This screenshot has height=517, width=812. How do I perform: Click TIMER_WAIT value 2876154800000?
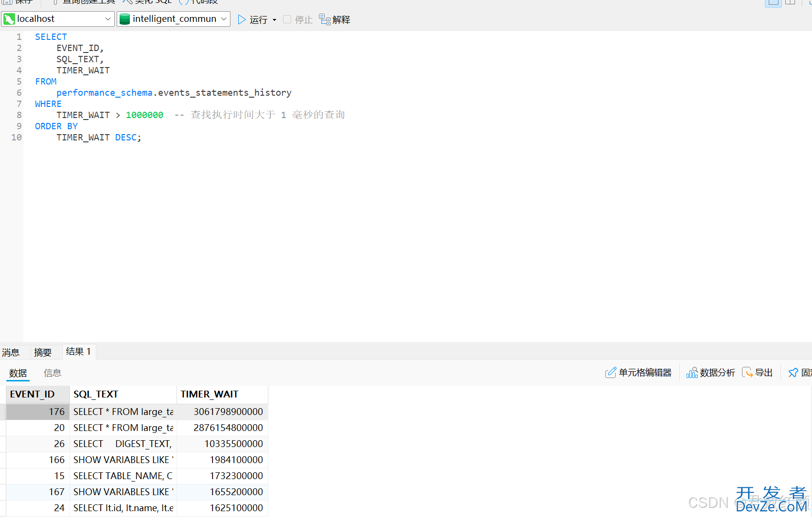tap(222, 428)
